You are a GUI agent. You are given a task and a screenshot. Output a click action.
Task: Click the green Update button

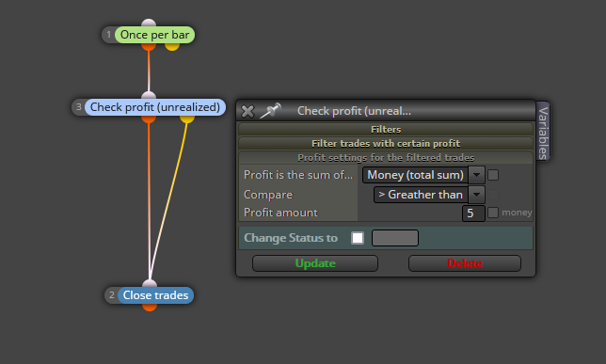(x=315, y=263)
